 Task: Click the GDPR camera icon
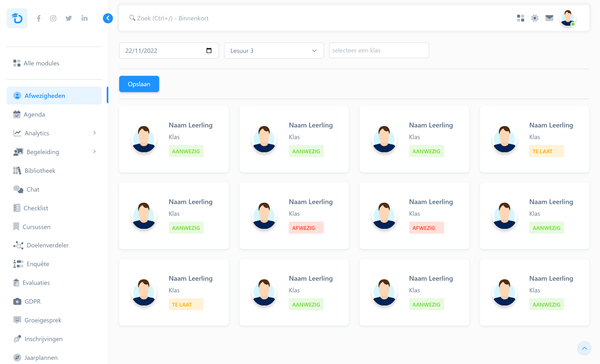[x=17, y=301]
